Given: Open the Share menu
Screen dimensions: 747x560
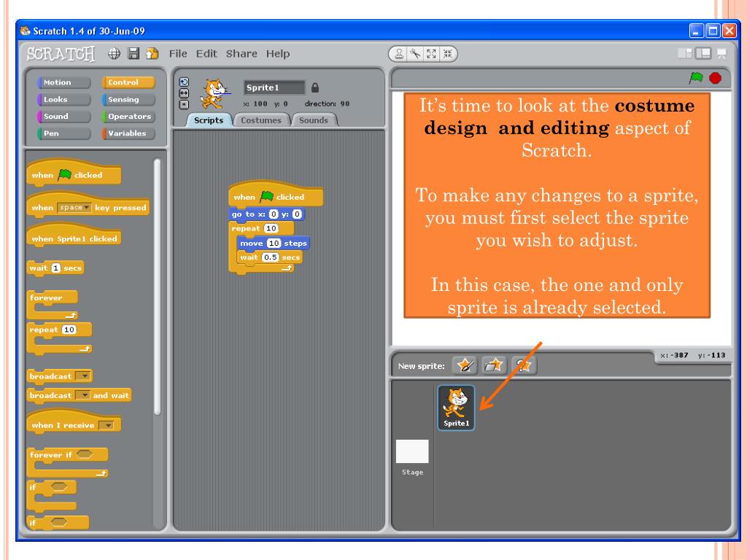Looking at the screenshot, I should coord(241,54).
